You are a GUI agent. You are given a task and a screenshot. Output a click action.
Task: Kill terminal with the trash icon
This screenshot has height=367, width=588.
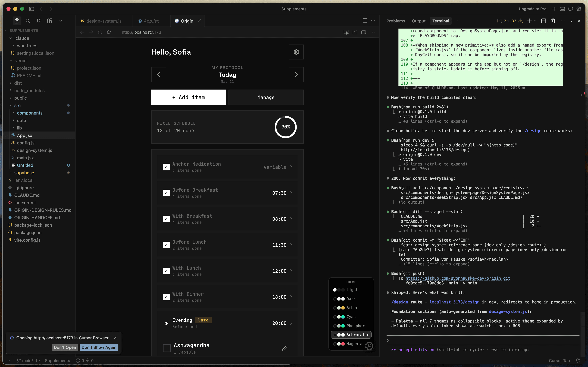[553, 21]
